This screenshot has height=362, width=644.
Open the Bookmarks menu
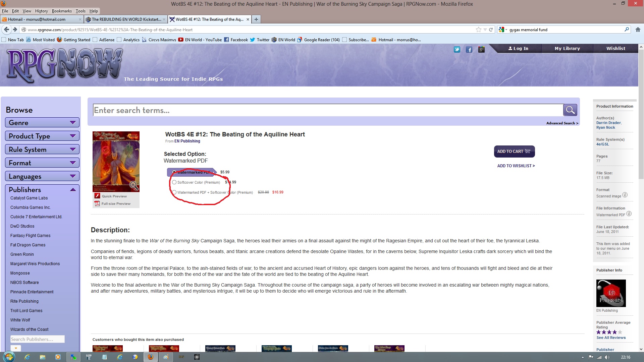[62, 11]
